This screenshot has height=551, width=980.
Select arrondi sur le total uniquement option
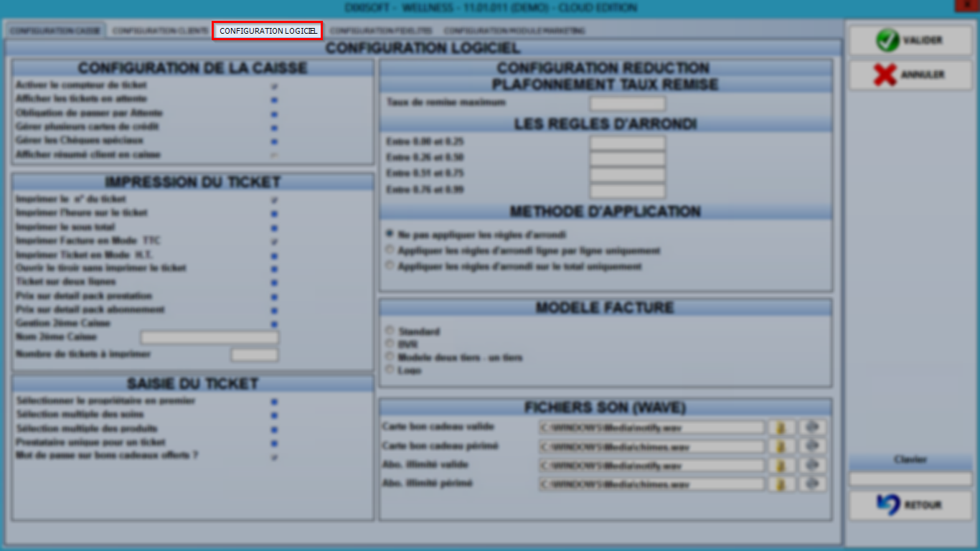coord(390,265)
